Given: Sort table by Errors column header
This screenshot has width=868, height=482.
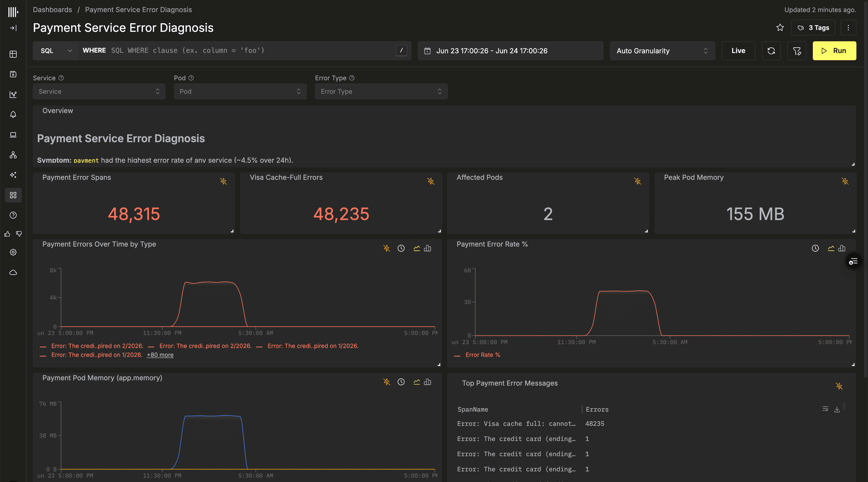Looking at the screenshot, I should [597, 410].
